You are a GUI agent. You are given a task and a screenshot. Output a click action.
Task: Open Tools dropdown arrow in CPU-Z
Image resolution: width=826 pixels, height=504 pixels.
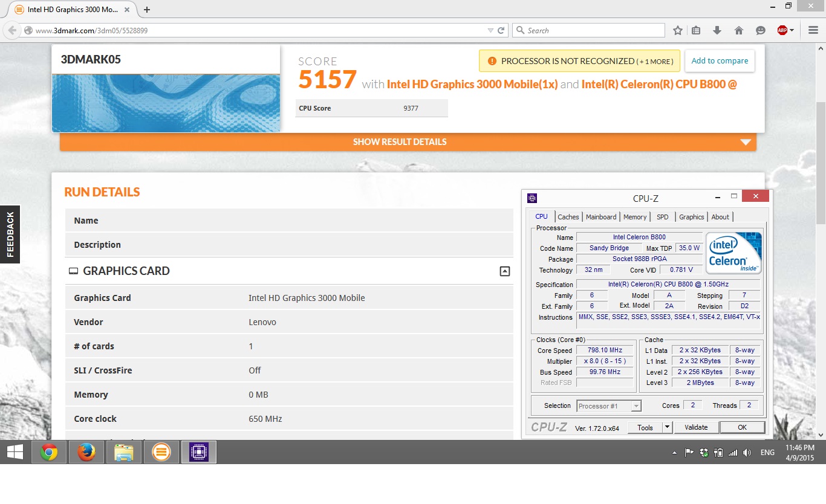pos(667,427)
